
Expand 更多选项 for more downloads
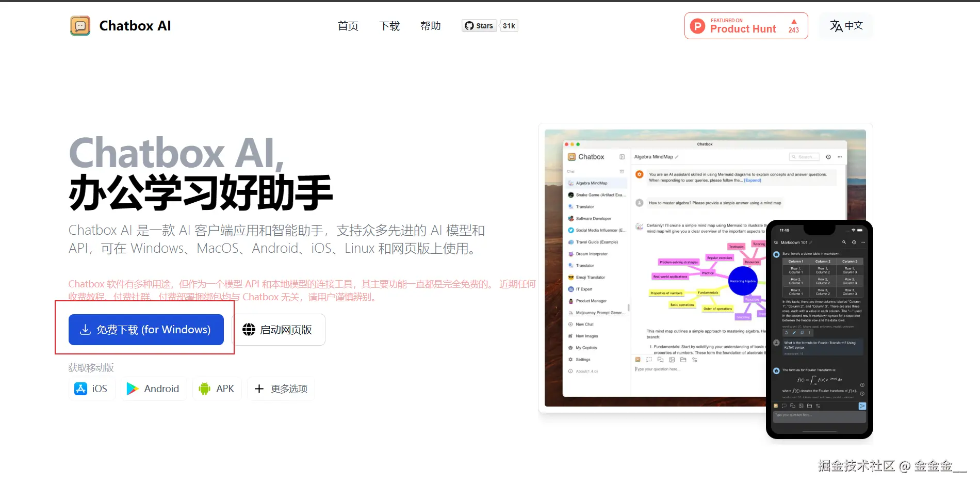coord(281,388)
